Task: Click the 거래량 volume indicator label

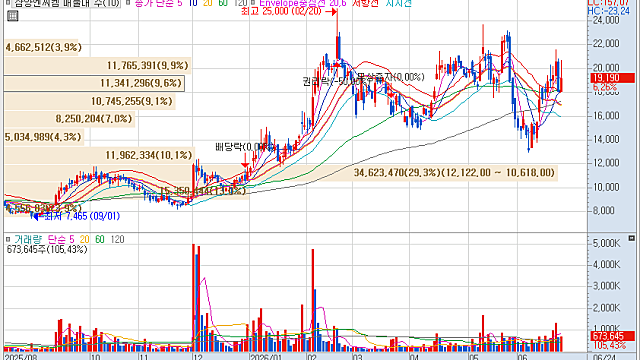Action: pyautogui.click(x=28, y=240)
